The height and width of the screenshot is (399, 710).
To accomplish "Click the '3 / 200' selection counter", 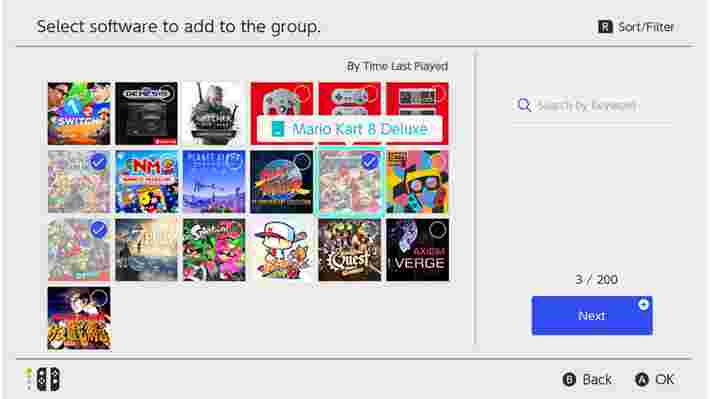I will coord(596,279).
